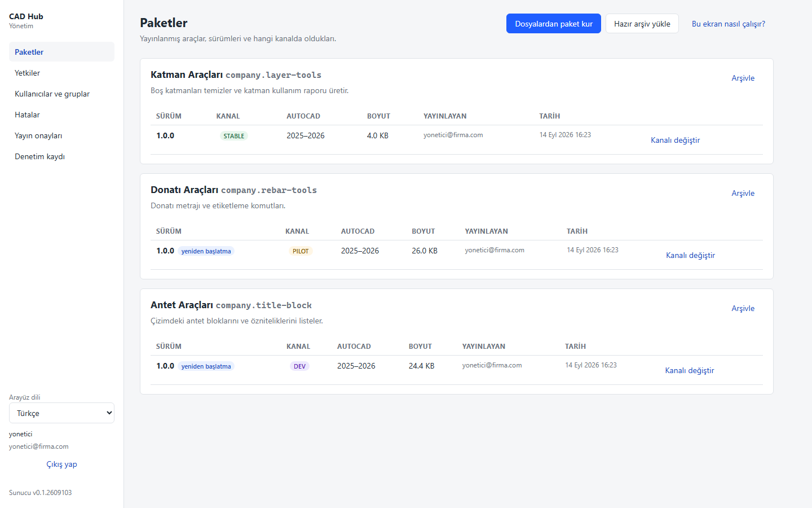Click the PILOT channel badge
This screenshot has width=812, height=508.
(301, 251)
